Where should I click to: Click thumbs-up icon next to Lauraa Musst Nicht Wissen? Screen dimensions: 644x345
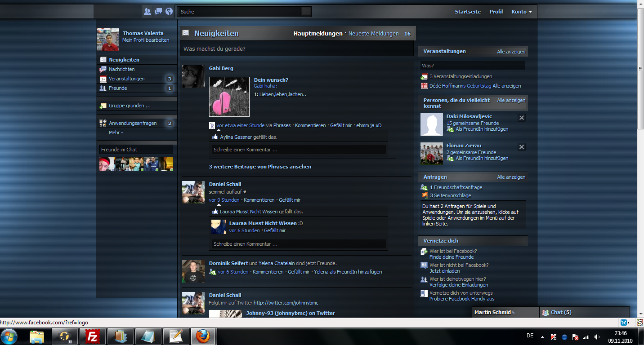click(x=215, y=211)
